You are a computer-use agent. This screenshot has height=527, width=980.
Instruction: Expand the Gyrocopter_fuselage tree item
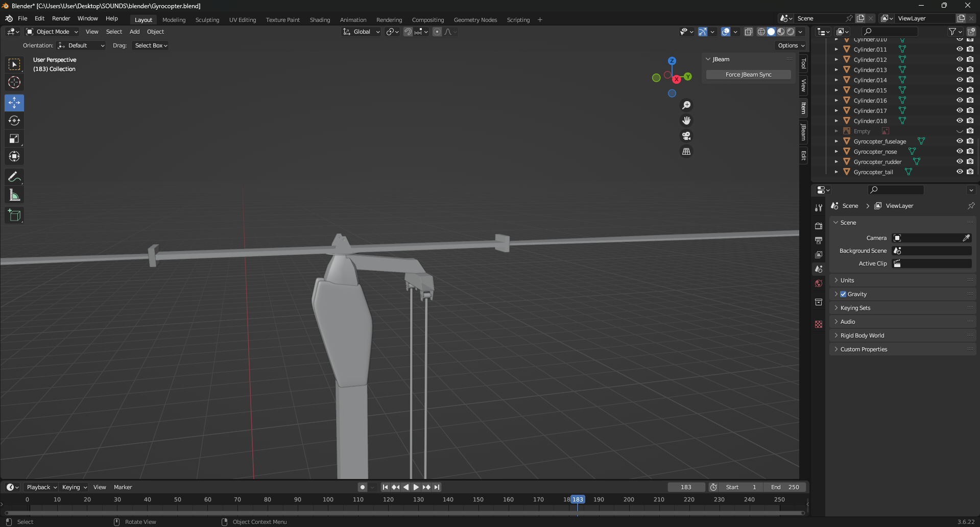click(836, 141)
